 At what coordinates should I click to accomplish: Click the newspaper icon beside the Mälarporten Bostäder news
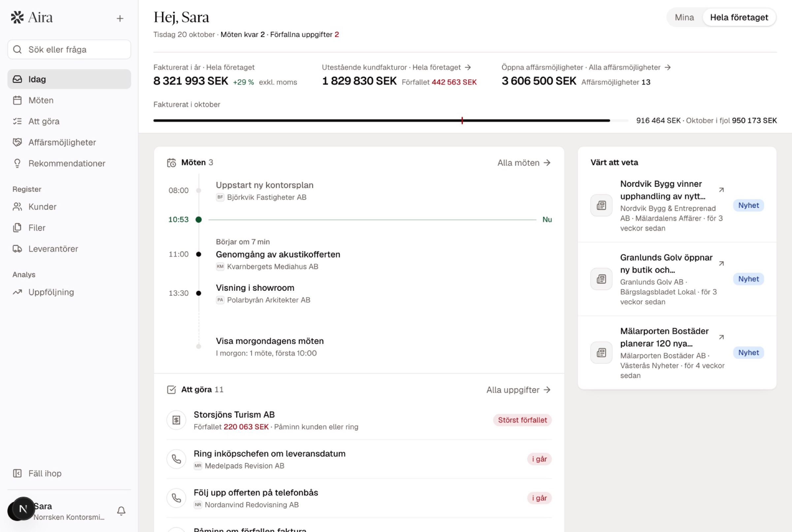coord(601,353)
